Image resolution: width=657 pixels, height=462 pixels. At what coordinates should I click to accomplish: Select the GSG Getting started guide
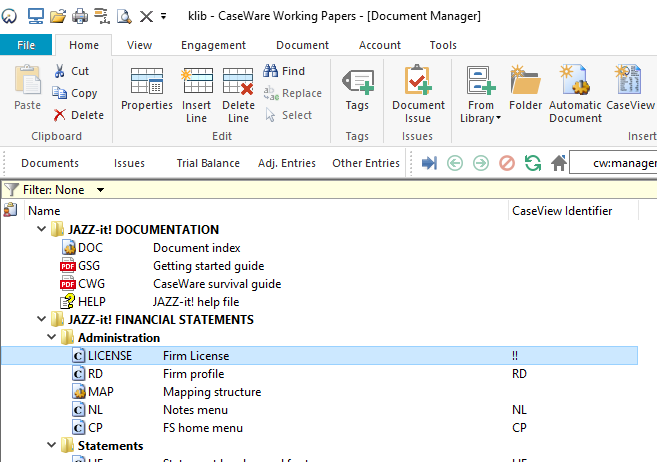(x=319, y=266)
